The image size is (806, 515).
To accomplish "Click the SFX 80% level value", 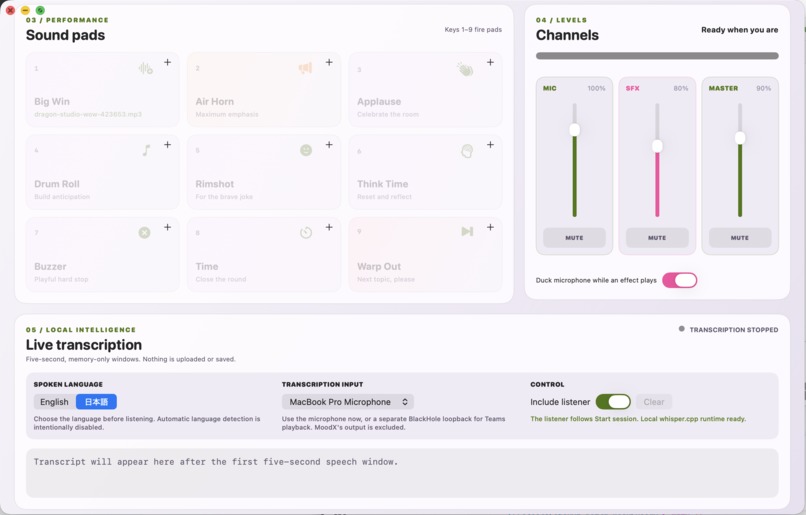I will 681,88.
